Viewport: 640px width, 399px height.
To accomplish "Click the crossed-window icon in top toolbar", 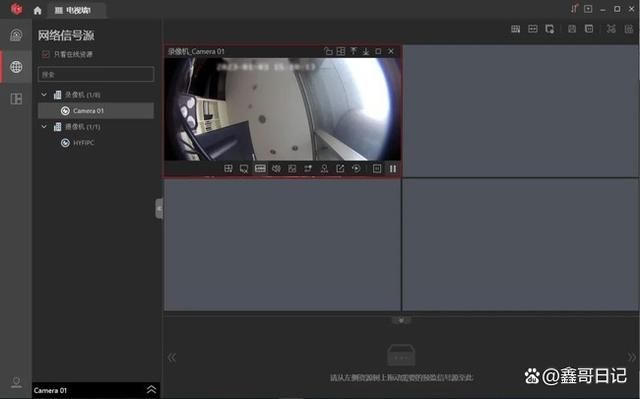I will 611,29.
